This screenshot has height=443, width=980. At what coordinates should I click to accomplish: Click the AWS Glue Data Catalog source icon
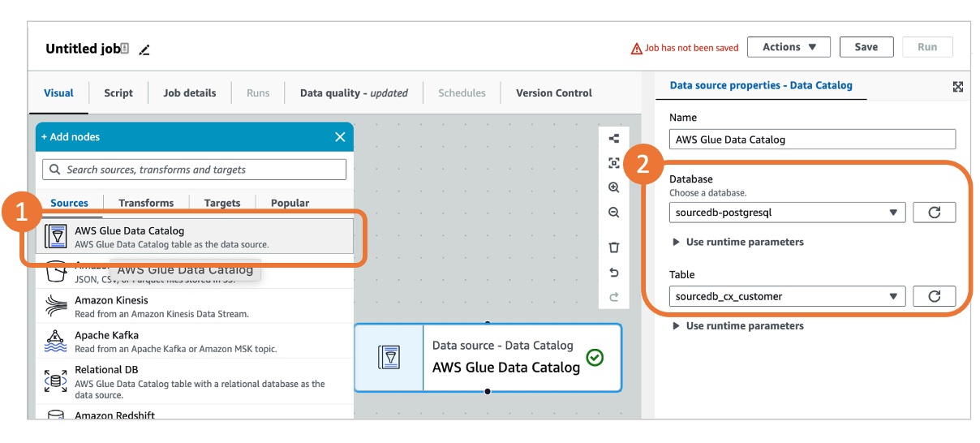(x=56, y=236)
